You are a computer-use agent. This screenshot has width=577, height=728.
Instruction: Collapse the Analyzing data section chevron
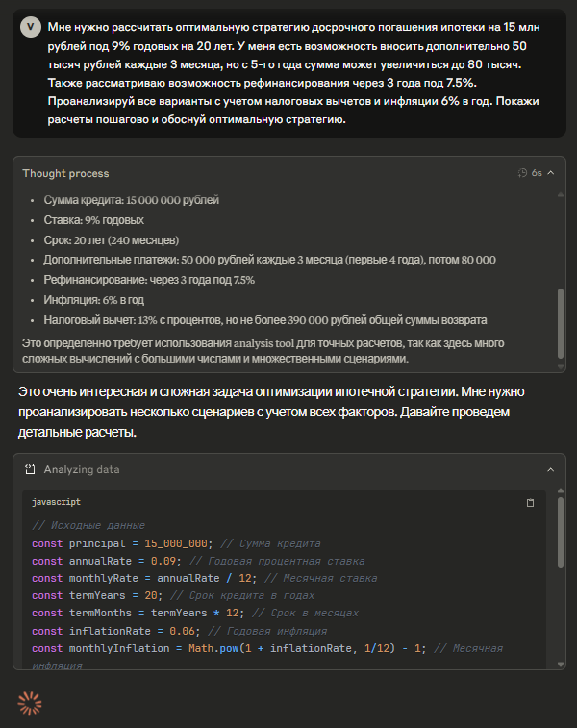(551, 469)
